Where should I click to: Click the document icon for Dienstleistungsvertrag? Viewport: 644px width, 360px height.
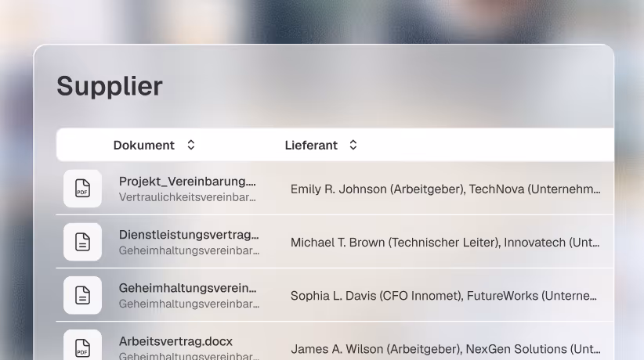[x=82, y=242]
